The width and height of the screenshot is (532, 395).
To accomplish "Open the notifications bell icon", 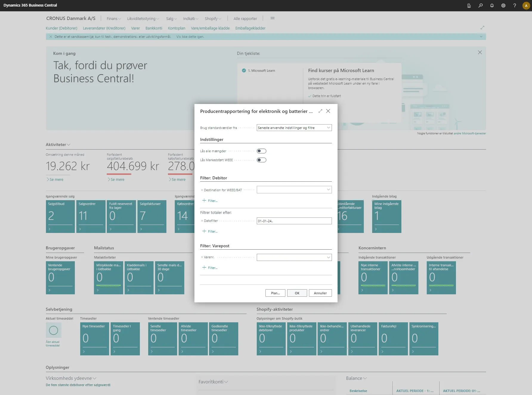I will click(492, 5).
